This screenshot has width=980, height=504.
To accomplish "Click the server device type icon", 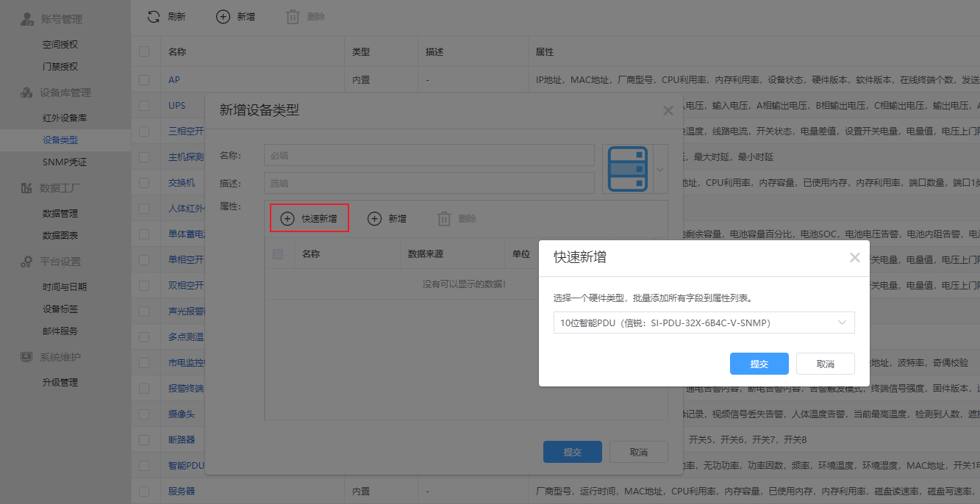I will click(628, 169).
